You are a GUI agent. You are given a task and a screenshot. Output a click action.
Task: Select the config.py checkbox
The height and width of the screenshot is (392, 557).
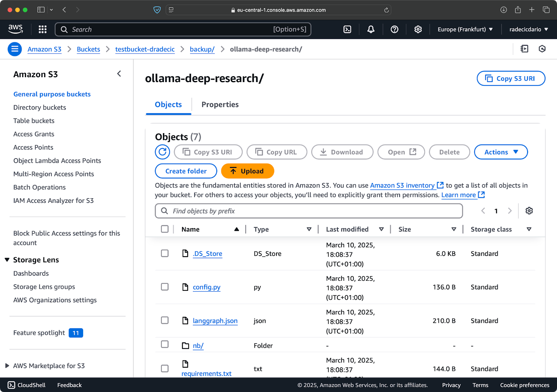point(165,287)
